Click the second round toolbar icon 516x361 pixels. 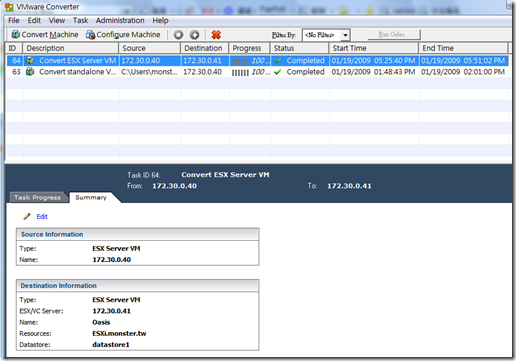pos(194,35)
